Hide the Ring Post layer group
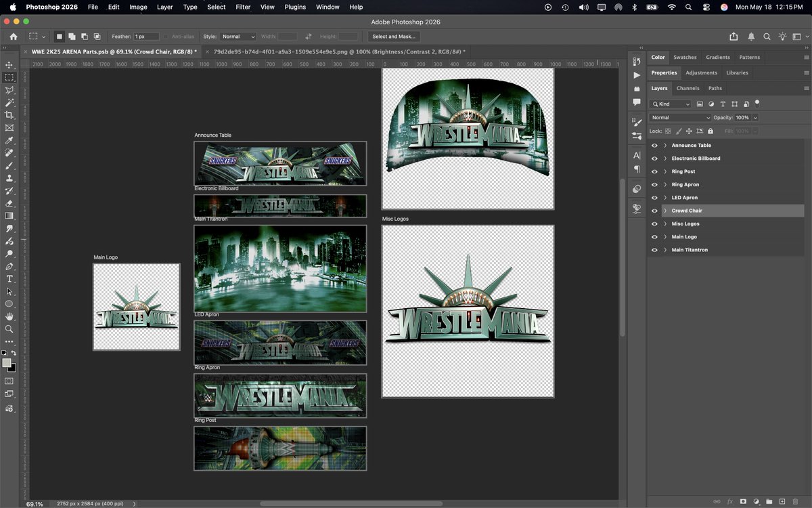Screen dimensions: 812x508 tap(654, 171)
